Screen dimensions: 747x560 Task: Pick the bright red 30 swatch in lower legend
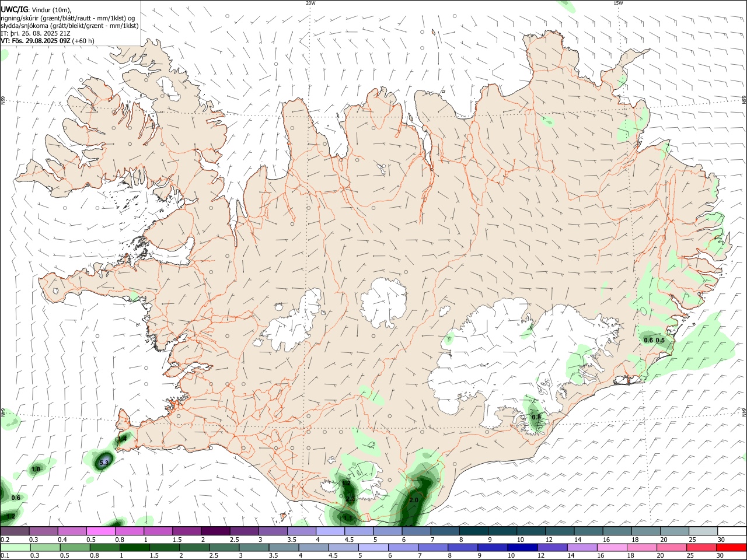[731, 548]
